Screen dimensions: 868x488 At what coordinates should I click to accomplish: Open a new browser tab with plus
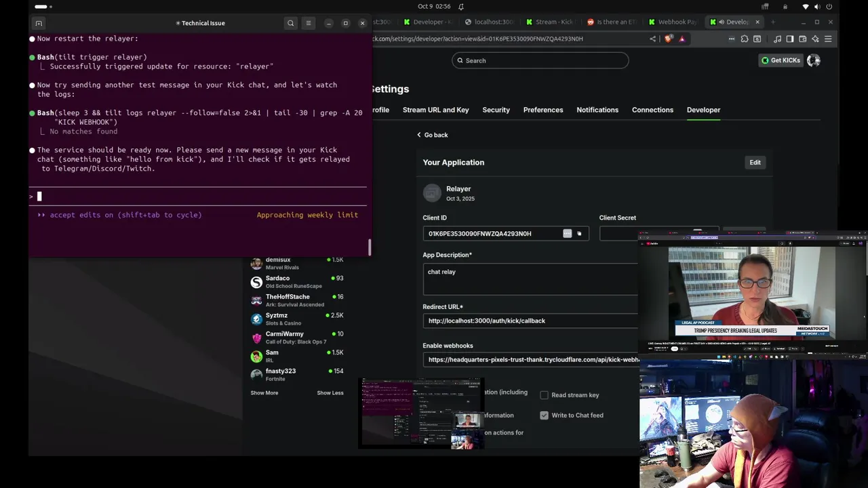point(772,22)
